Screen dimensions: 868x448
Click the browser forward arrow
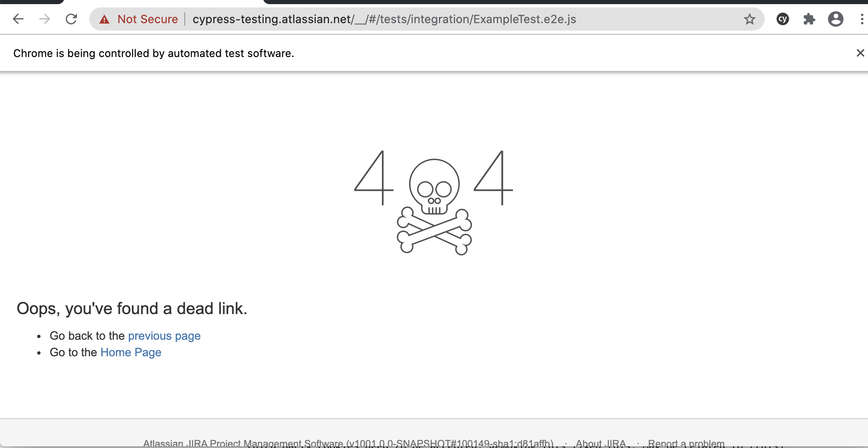pos(45,19)
